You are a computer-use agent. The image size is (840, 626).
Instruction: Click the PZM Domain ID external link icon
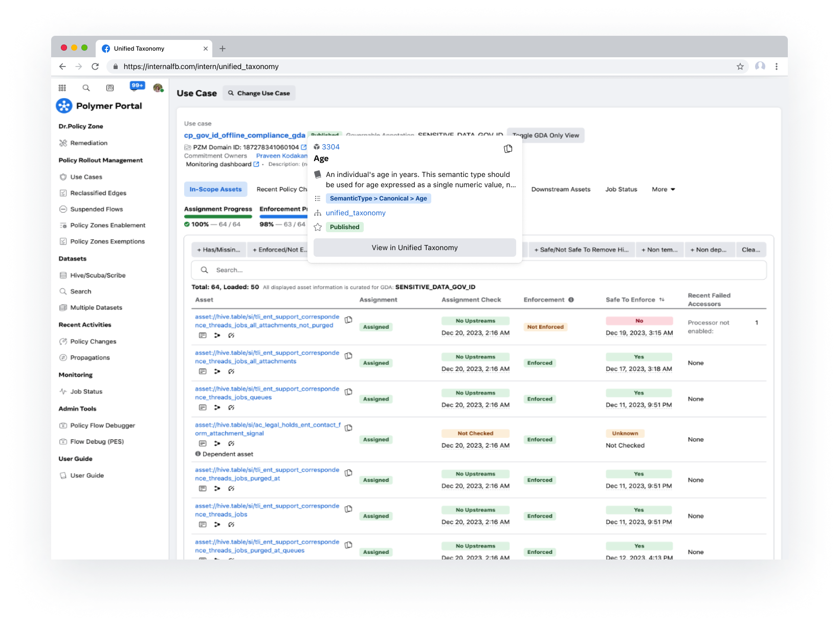pyautogui.click(x=304, y=147)
